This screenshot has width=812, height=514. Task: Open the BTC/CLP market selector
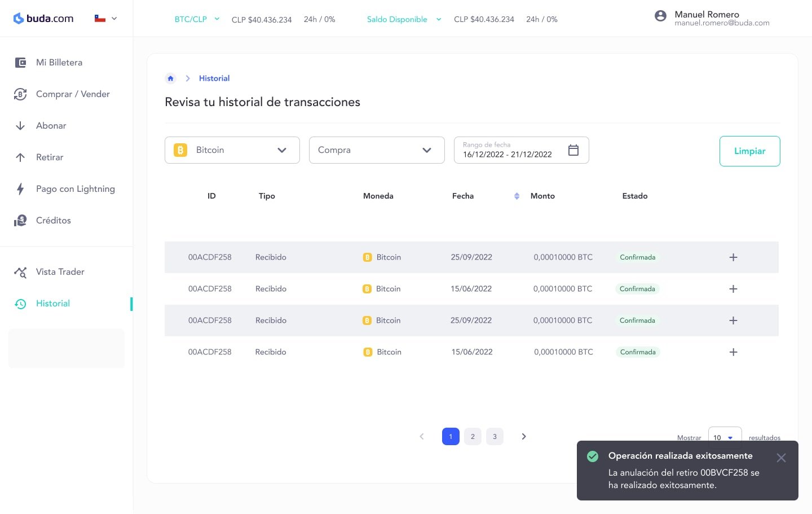pyautogui.click(x=196, y=19)
